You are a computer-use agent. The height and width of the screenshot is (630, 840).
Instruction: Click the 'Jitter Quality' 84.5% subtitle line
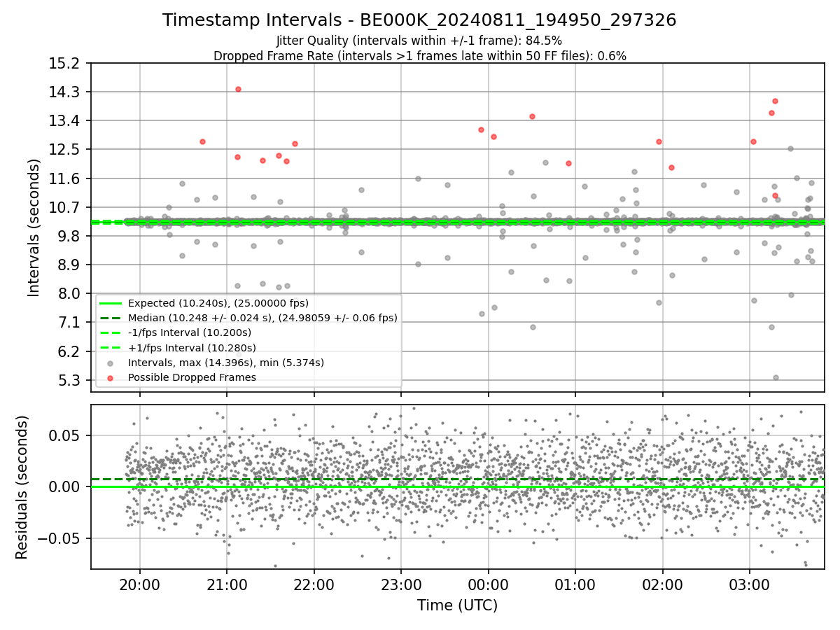click(419, 41)
